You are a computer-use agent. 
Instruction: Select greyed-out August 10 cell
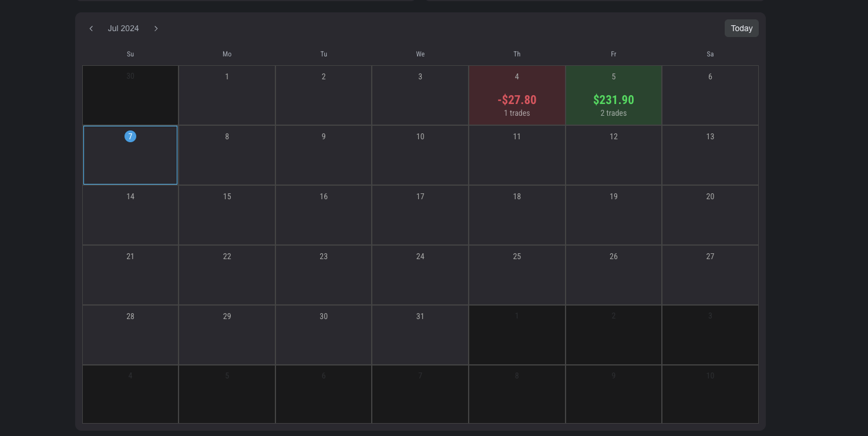(x=710, y=394)
